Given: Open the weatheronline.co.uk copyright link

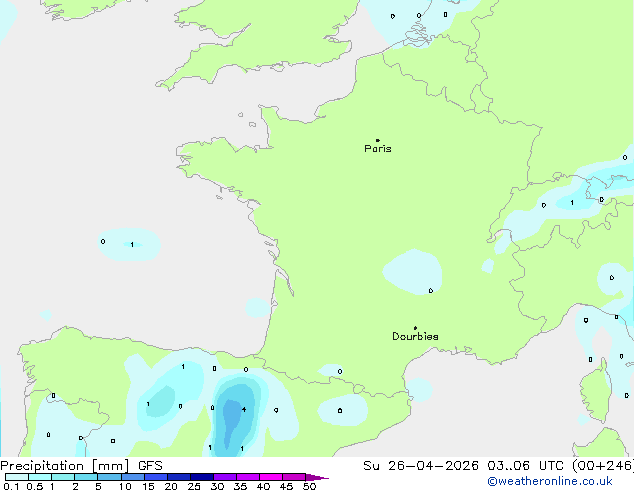Looking at the screenshot, I should 549,481.
